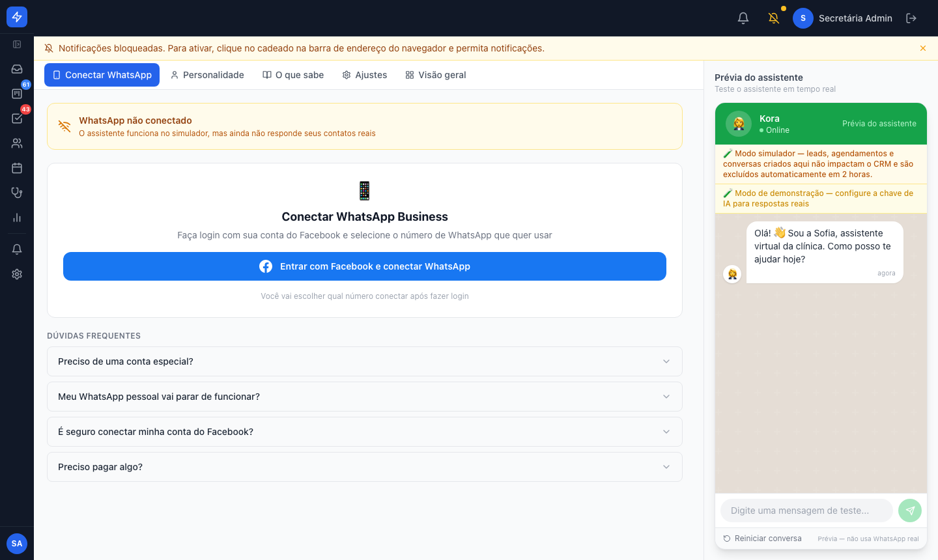
Task: Expand 'Meu WhatsApp pessoal vai parar de funcionar?'
Action: pos(365,397)
